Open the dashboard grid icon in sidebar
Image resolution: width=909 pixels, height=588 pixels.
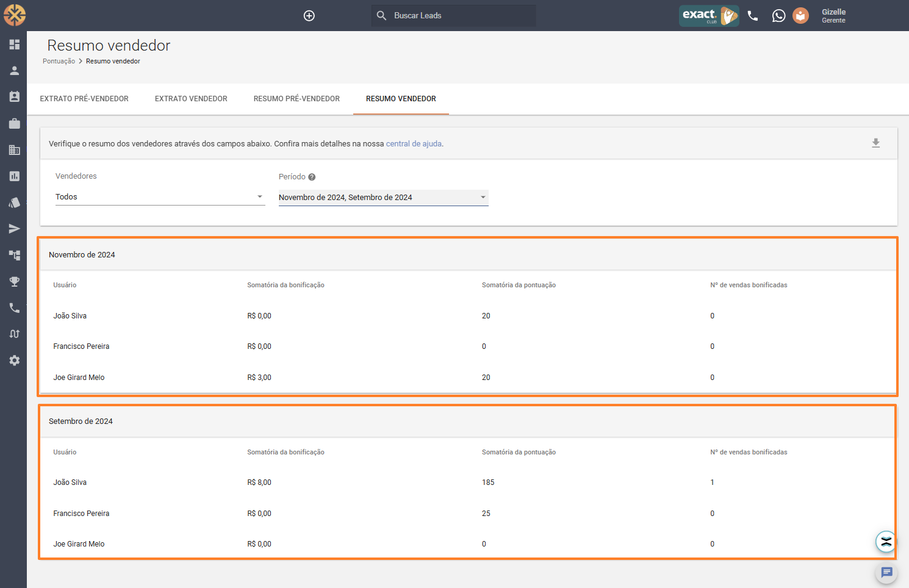15,45
